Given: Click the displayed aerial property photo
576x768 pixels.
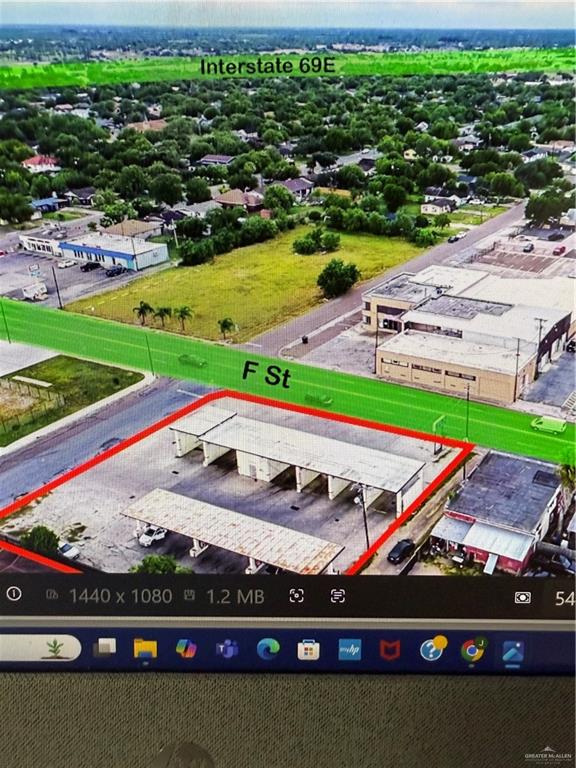Looking at the screenshot, I should (x=288, y=287).
